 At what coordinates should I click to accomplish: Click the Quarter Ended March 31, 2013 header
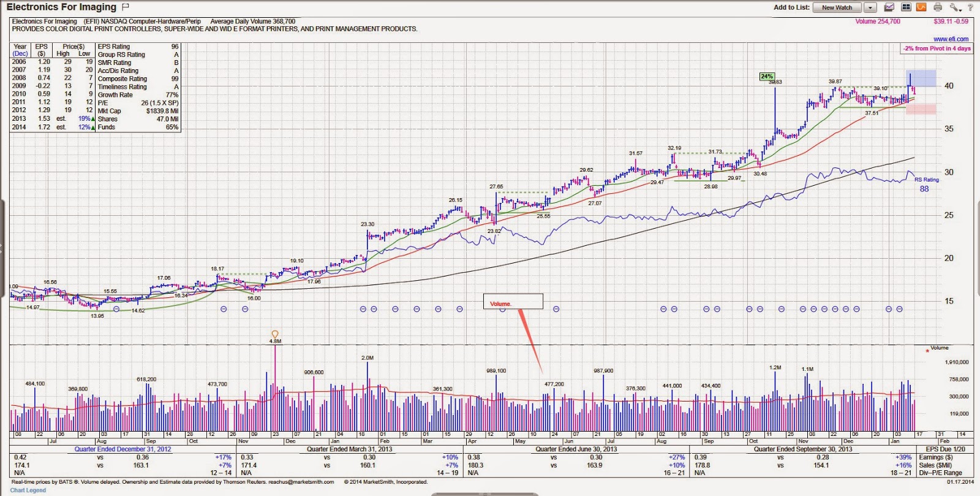tap(349, 449)
